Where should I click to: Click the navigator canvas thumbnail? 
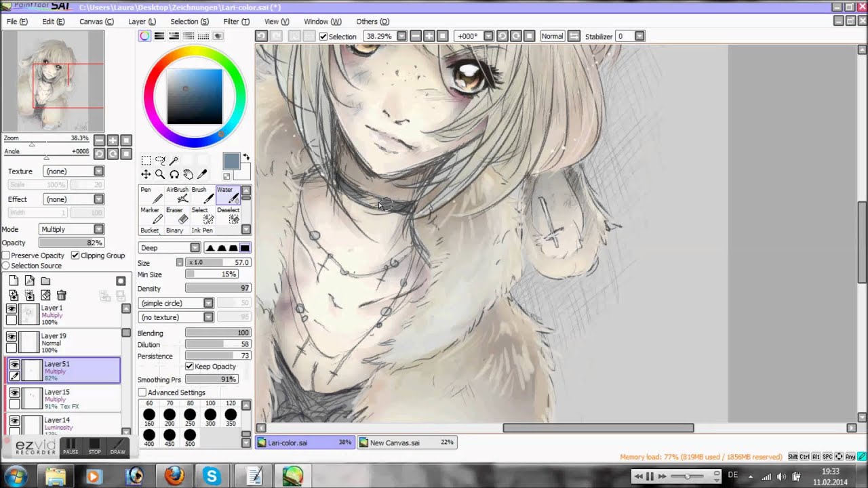coord(54,81)
